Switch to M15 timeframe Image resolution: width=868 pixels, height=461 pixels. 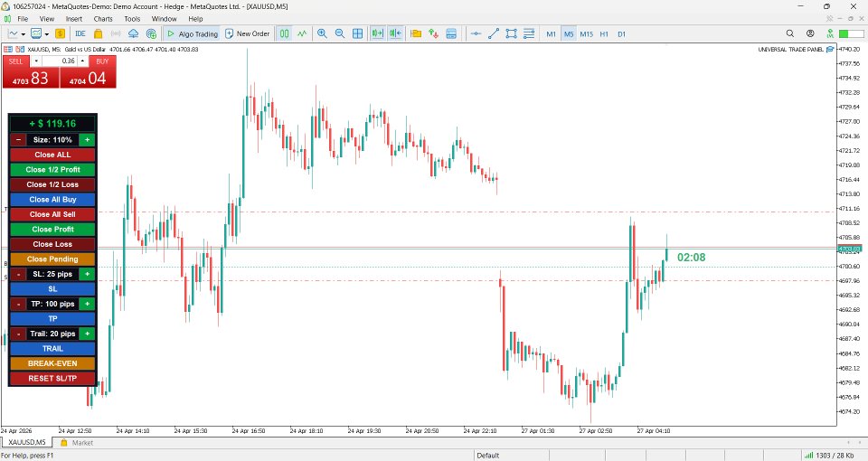(586, 34)
